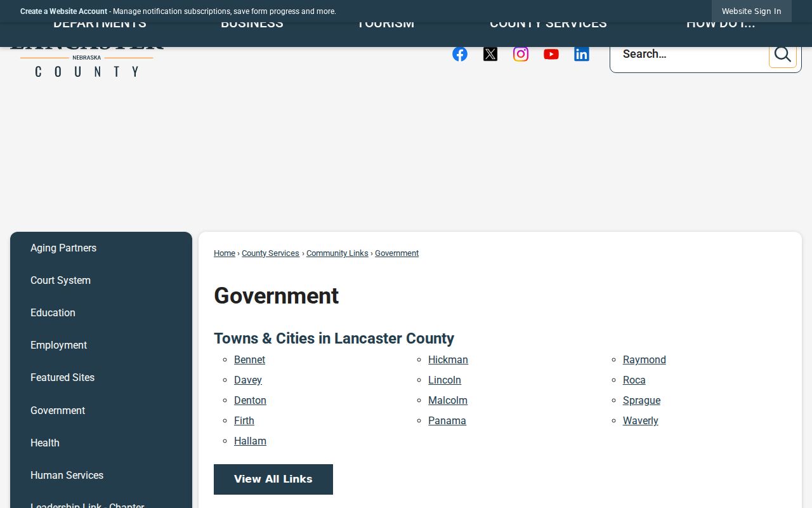
Task: Open the Roca town link
Action: click(x=634, y=380)
